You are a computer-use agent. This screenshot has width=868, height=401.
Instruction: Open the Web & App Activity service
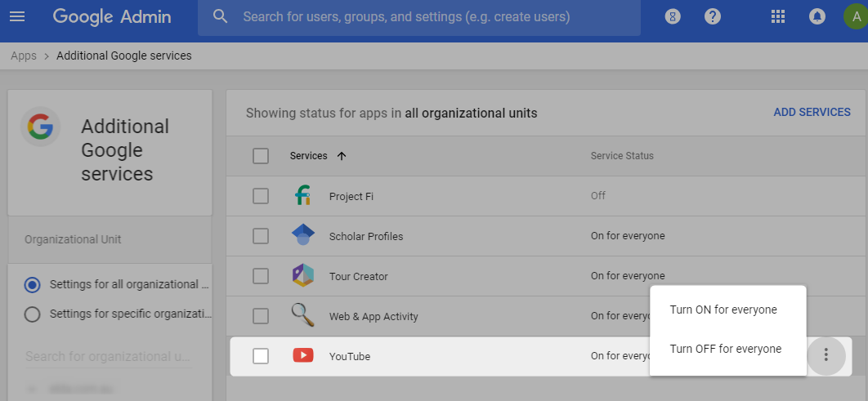(374, 316)
